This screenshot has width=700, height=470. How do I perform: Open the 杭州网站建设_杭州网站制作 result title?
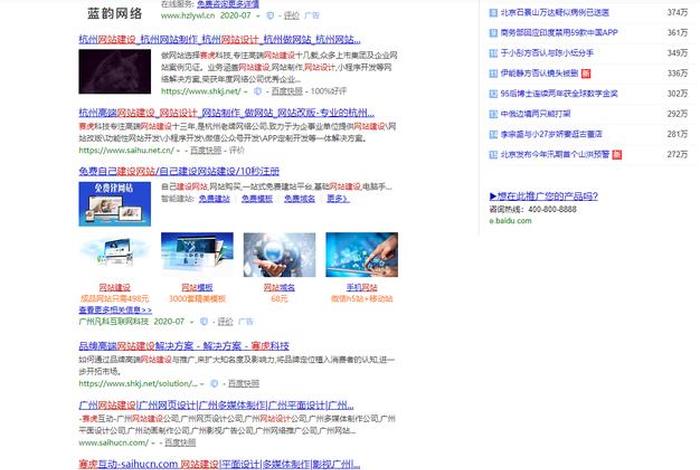(x=219, y=39)
